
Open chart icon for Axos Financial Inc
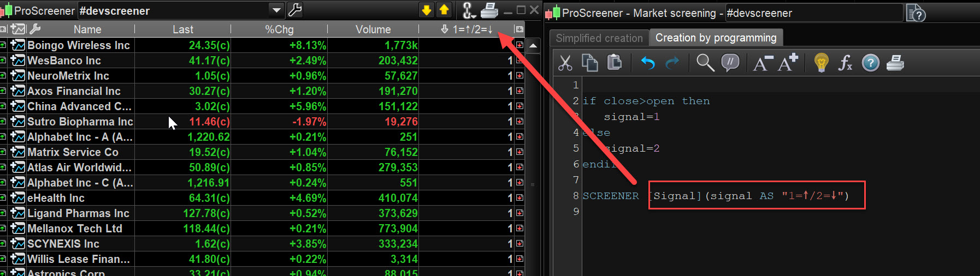pyautogui.click(x=18, y=91)
